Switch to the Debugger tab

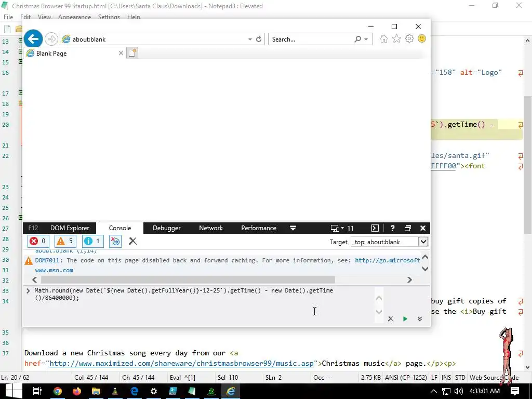[x=167, y=228]
